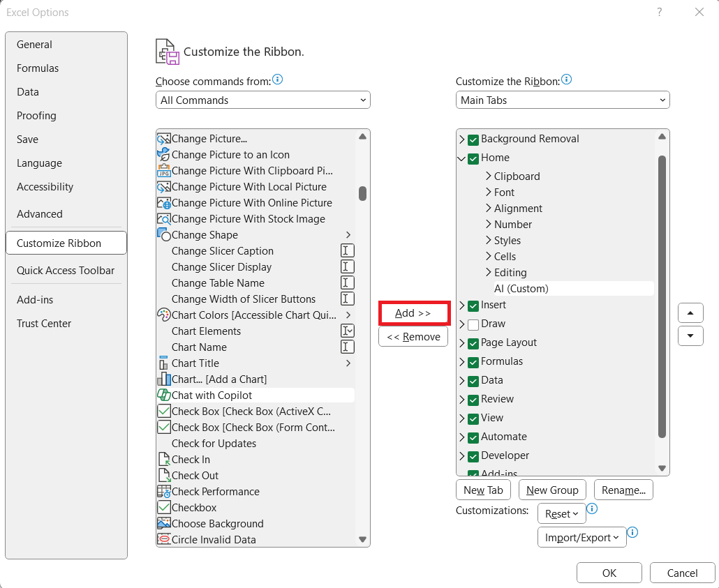The image size is (719, 588).
Task: Switch to the Trust Center category
Action: click(44, 324)
